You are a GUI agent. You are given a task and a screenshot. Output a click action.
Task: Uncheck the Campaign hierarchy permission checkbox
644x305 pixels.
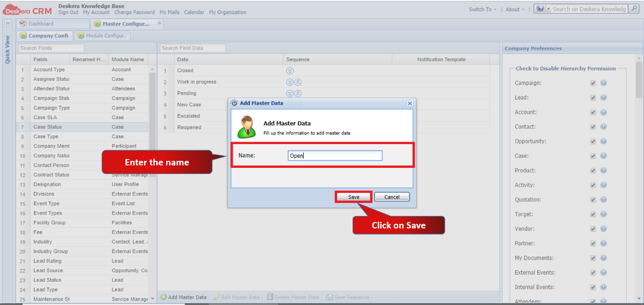pyautogui.click(x=593, y=83)
